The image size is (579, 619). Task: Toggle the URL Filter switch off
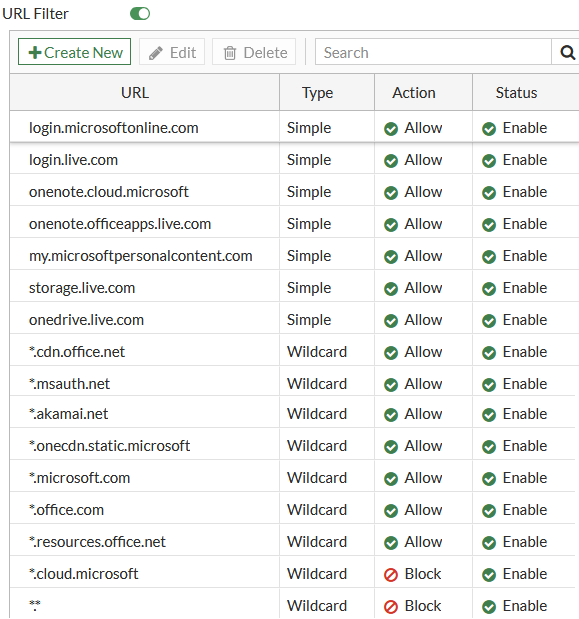click(140, 14)
